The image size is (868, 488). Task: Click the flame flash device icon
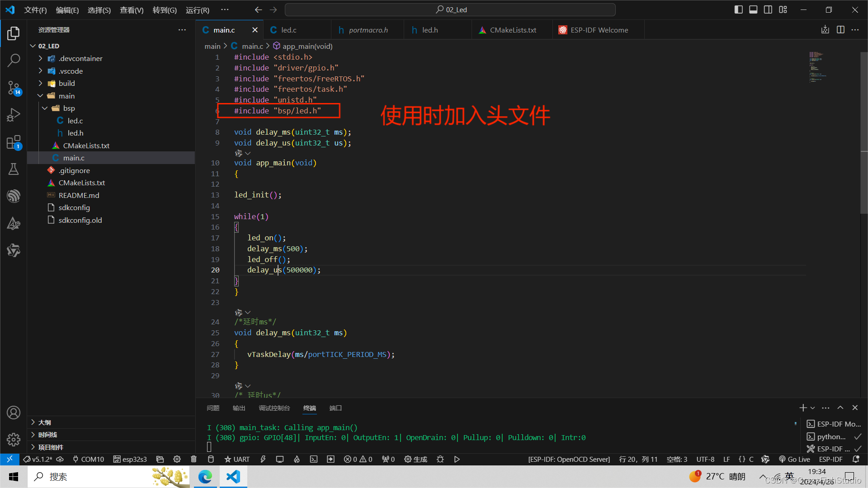pos(297,459)
